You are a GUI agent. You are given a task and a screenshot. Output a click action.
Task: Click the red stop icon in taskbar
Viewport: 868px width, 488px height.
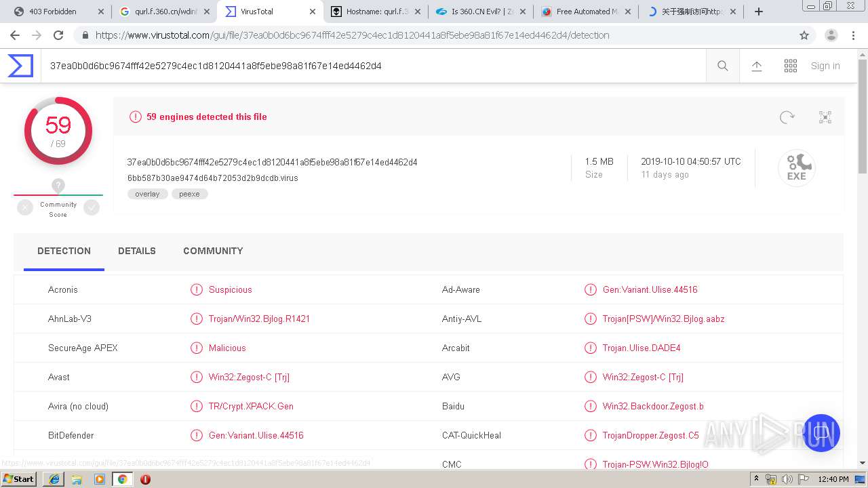[145, 479]
